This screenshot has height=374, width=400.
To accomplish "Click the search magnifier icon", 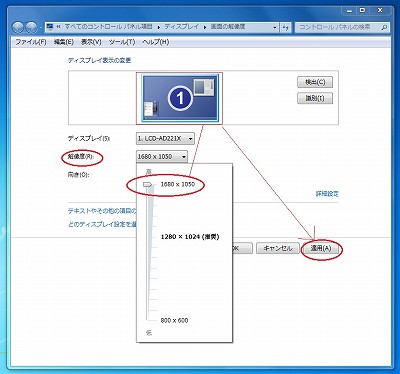I will (x=384, y=27).
